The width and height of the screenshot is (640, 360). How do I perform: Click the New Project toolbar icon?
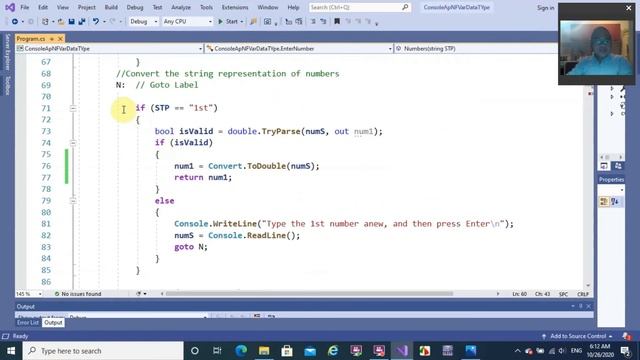[x=45, y=22]
